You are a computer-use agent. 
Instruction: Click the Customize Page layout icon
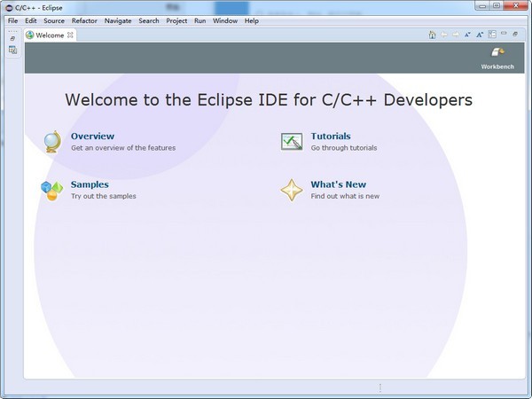492,35
